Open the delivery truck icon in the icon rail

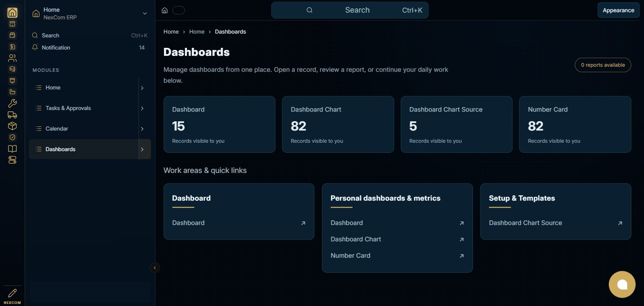pos(13,115)
